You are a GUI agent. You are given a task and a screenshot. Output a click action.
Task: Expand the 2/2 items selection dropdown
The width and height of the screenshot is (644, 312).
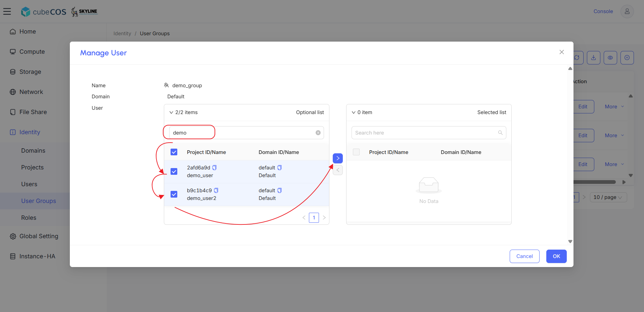point(171,112)
